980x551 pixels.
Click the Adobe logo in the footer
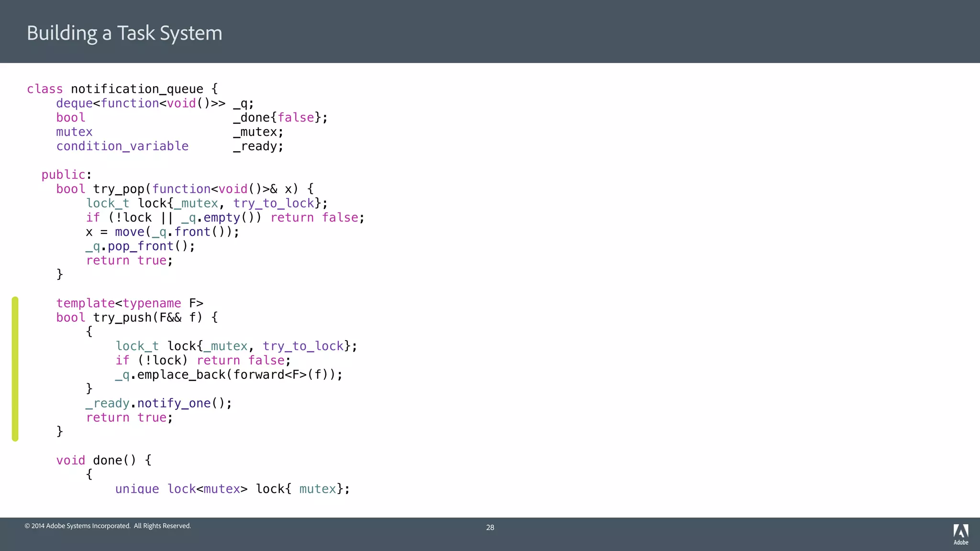pyautogui.click(x=960, y=534)
